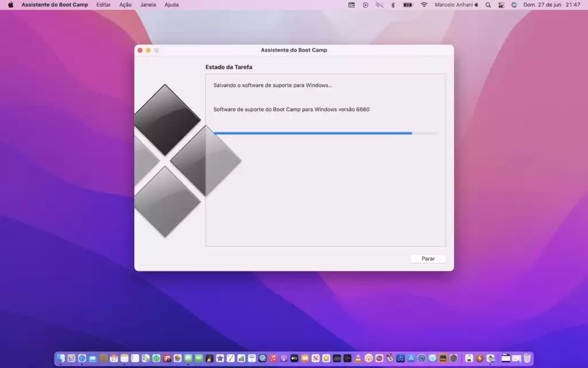The width and height of the screenshot is (588, 368).
Task: Open Calendar from the Dock
Action: click(x=114, y=358)
